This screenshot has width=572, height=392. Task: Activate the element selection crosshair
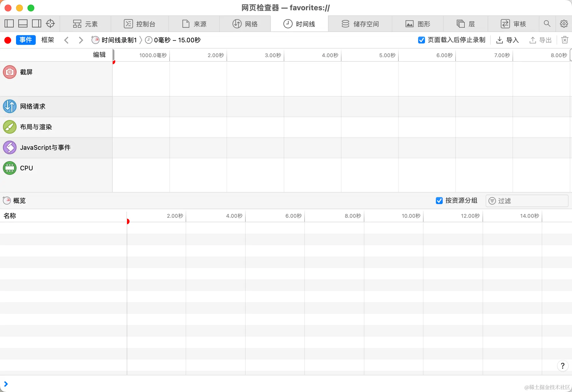tap(50, 23)
